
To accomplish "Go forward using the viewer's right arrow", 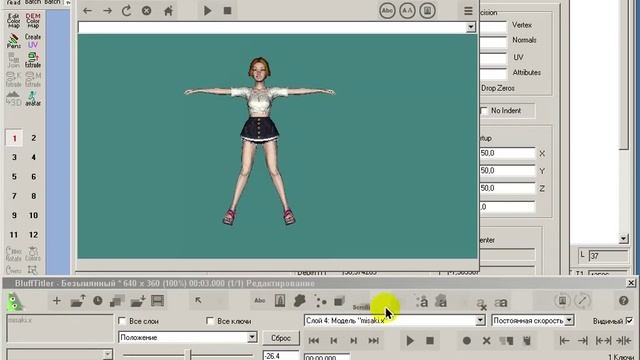I will point(107,11).
